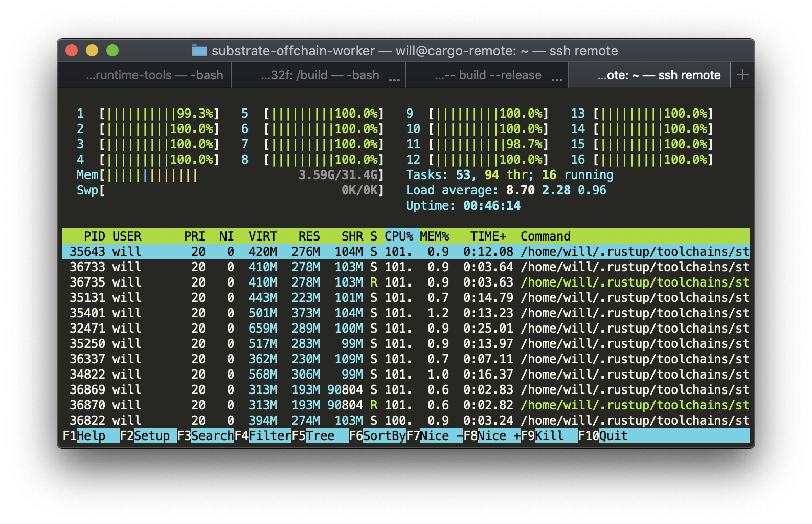Sort by the MEM% column header
The image size is (812, 524).
[435, 236]
